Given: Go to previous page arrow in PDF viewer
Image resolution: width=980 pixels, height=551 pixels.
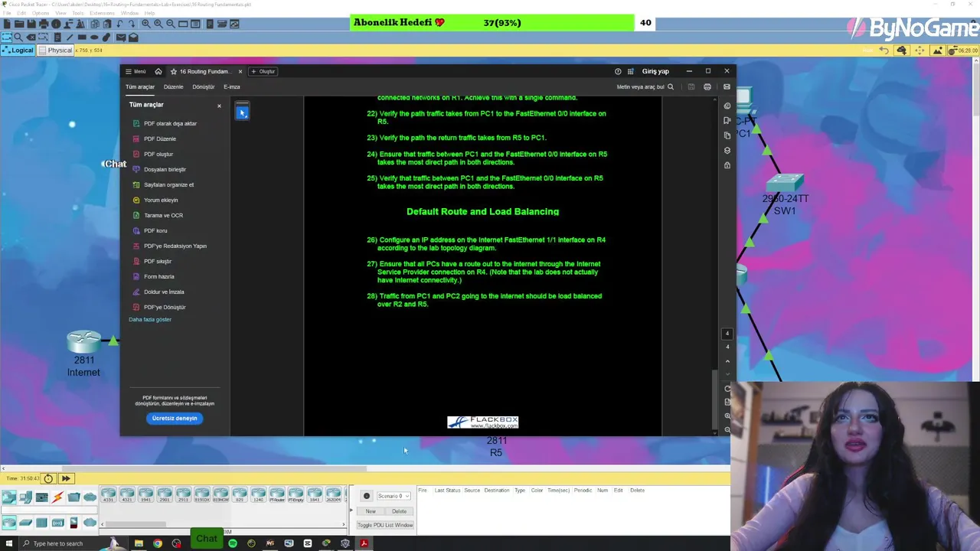Looking at the screenshot, I should [x=727, y=361].
